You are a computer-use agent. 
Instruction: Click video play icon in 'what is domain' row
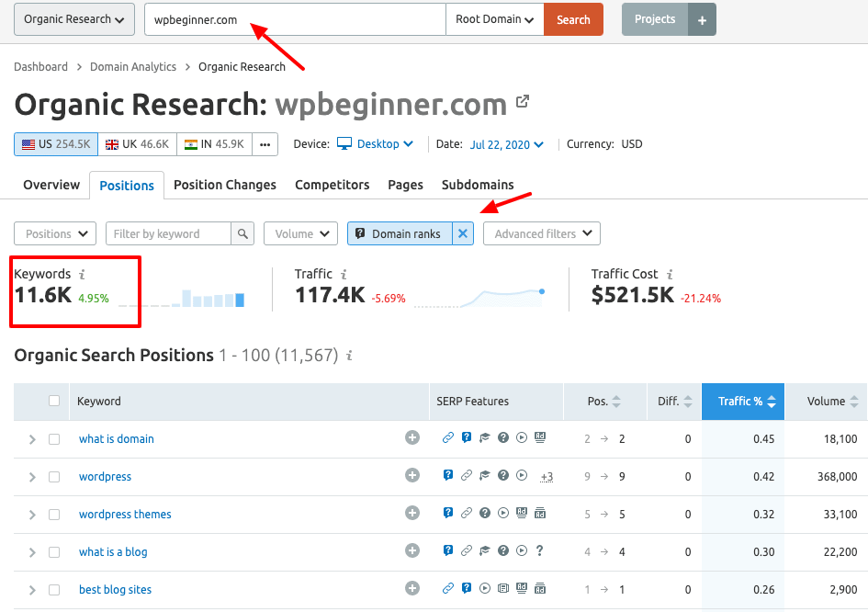click(x=522, y=438)
